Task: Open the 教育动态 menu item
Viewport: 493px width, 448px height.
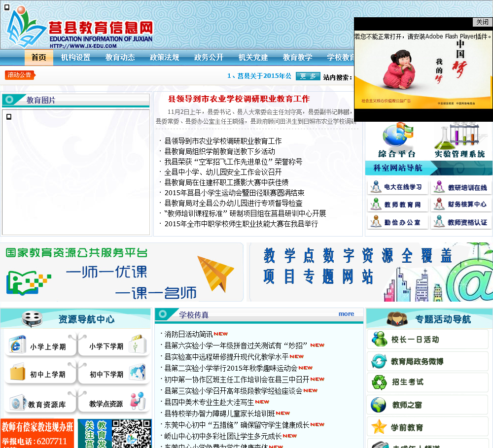Action: click(120, 57)
